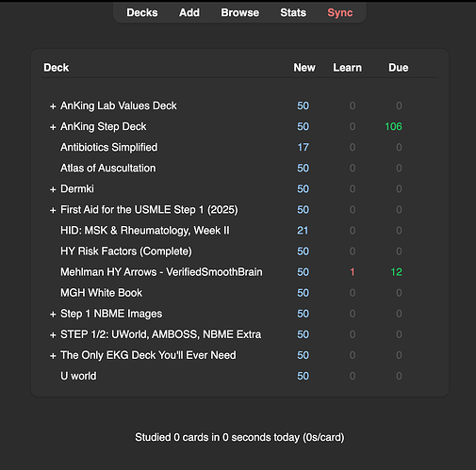This screenshot has width=476, height=470.
Task: Open the card Browse window
Action: coord(240,12)
